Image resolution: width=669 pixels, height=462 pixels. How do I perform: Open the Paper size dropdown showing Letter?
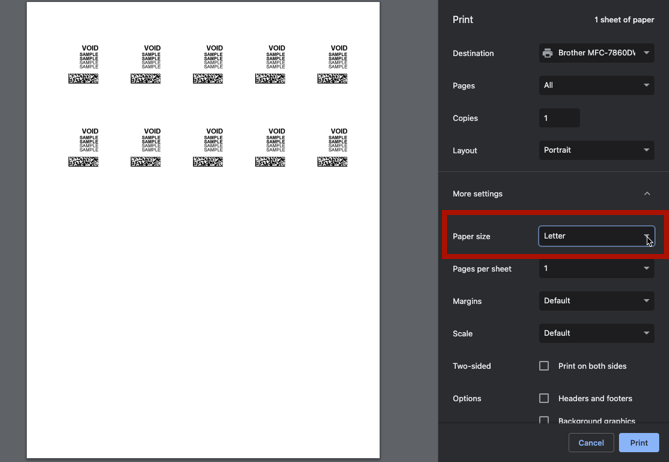pyautogui.click(x=596, y=236)
